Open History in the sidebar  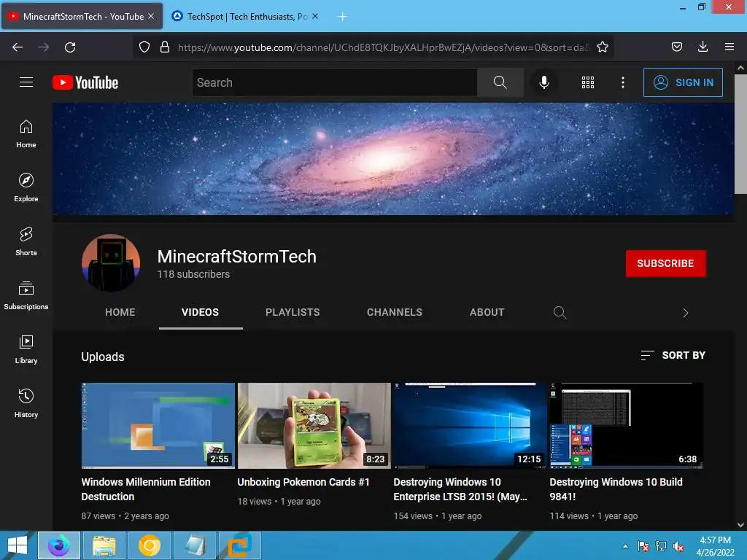[x=26, y=403]
